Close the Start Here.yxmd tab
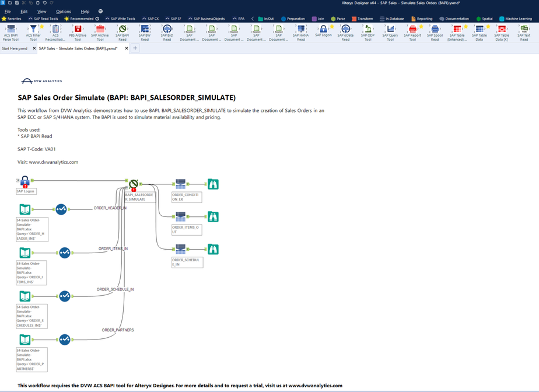The height and width of the screenshot is (392, 539). pos(34,48)
